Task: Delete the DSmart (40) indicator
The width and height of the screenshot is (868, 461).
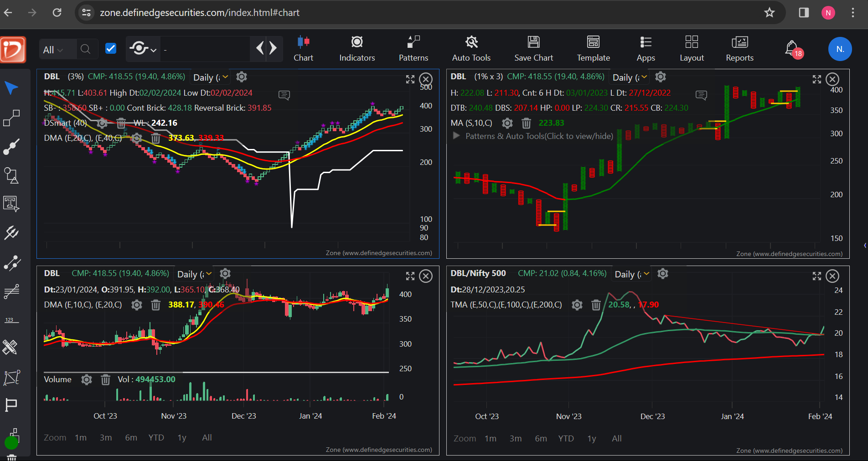Action: tap(121, 123)
